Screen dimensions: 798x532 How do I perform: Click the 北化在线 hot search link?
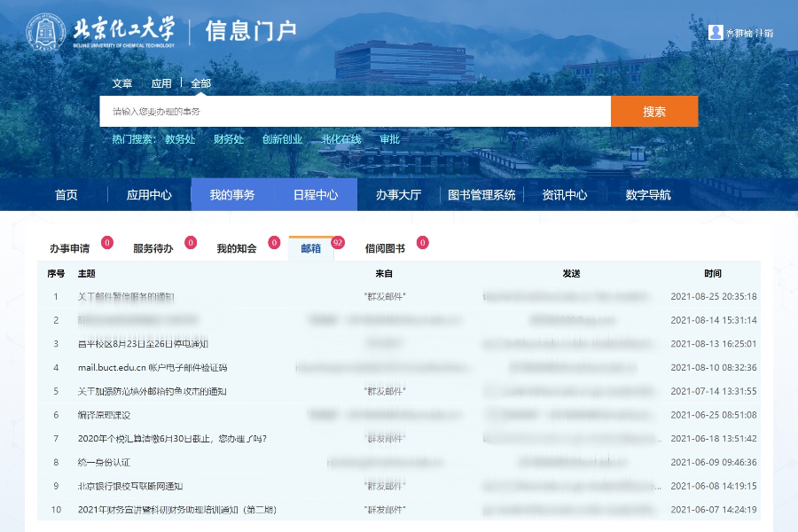341,139
